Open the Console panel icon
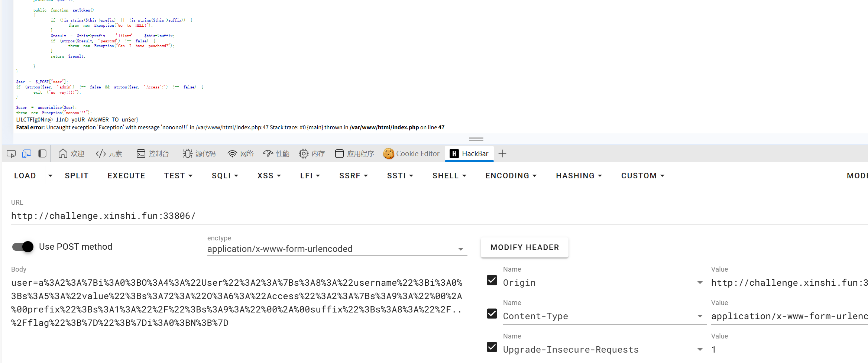Viewport: 868px width, 363px height. click(153, 154)
